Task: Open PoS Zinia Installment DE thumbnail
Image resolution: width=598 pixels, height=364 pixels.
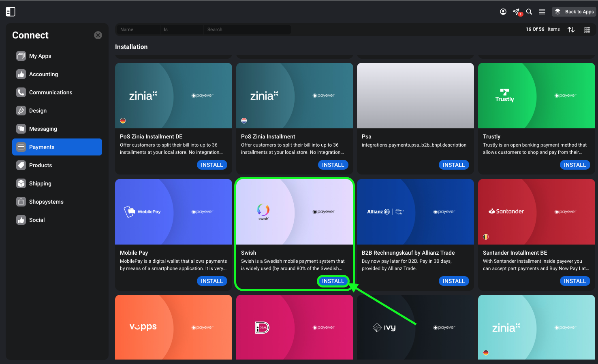Action: click(x=173, y=96)
